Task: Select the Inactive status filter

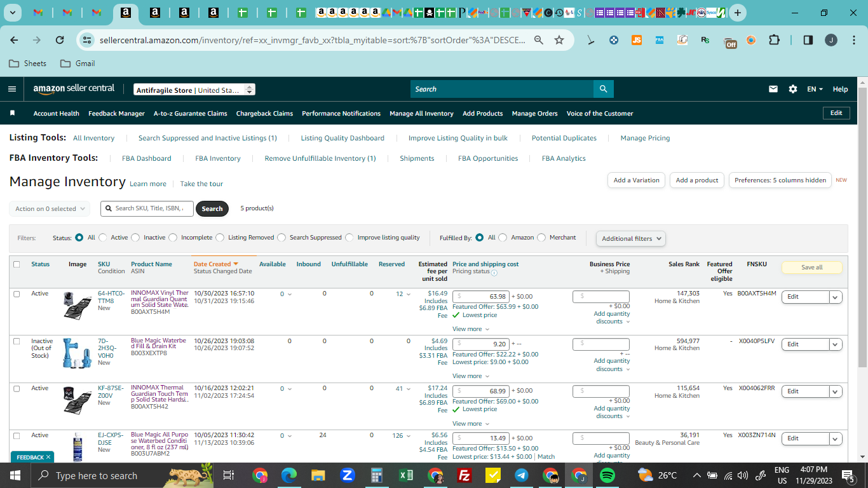Action: pyautogui.click(x=135, y=238)
